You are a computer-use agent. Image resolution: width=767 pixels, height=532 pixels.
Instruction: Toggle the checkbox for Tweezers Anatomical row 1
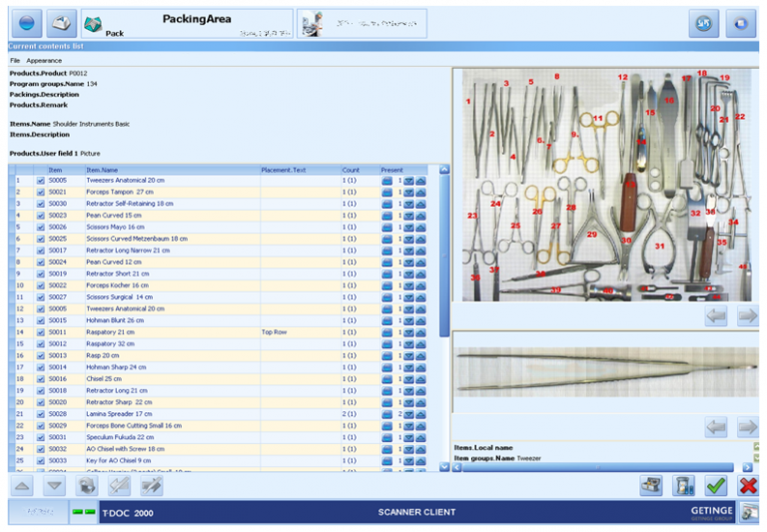point(41,181)
